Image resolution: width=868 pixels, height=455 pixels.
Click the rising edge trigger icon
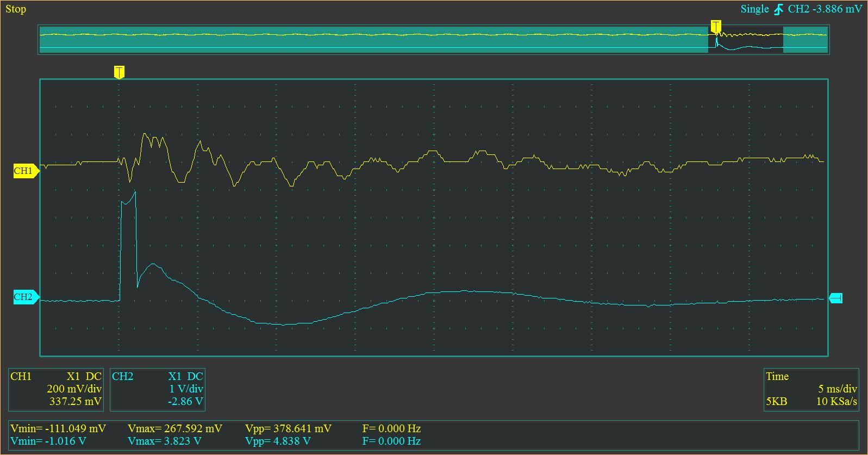click(x=779, y=9)
